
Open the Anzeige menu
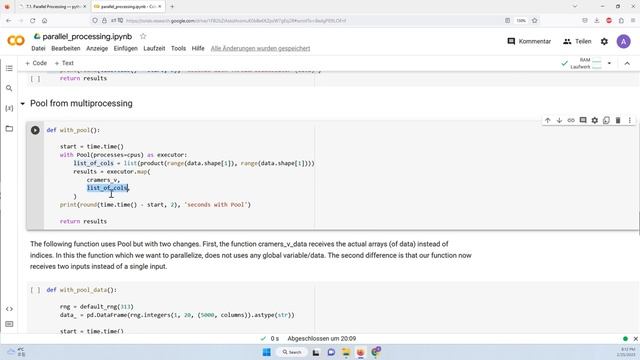point(97,48)
